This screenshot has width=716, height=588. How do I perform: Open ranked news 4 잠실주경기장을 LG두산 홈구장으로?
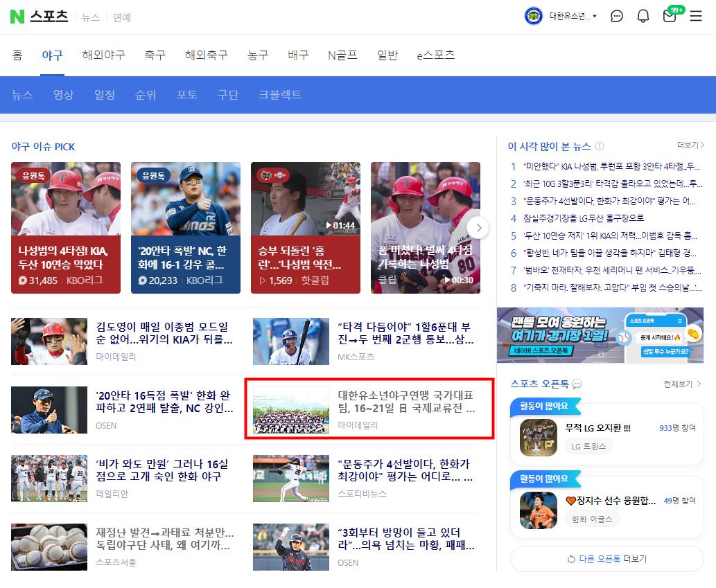[584, 218]
